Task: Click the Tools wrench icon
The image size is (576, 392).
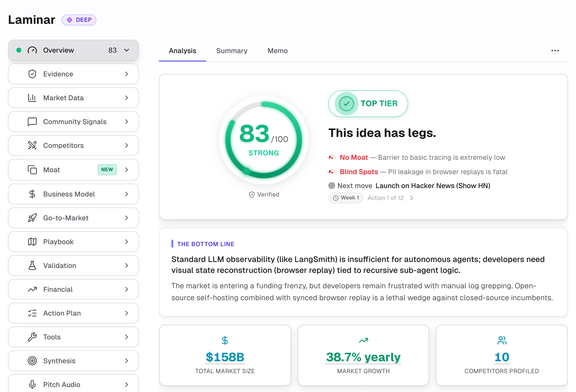Action: point(32,337)
